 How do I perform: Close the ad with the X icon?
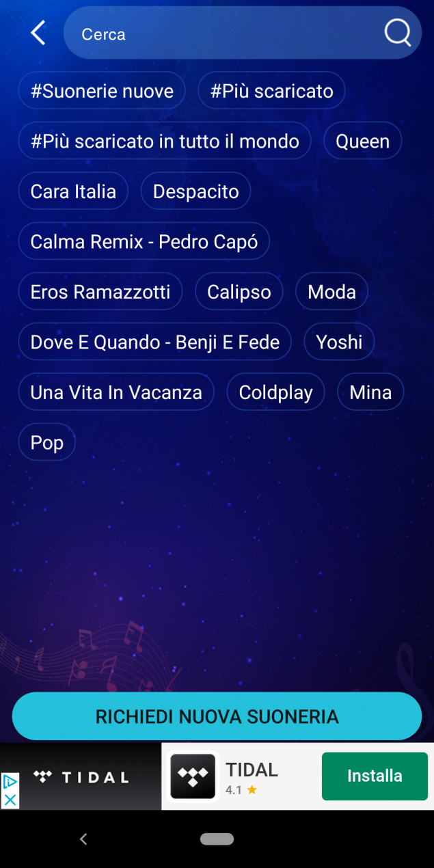click(10, 800)
